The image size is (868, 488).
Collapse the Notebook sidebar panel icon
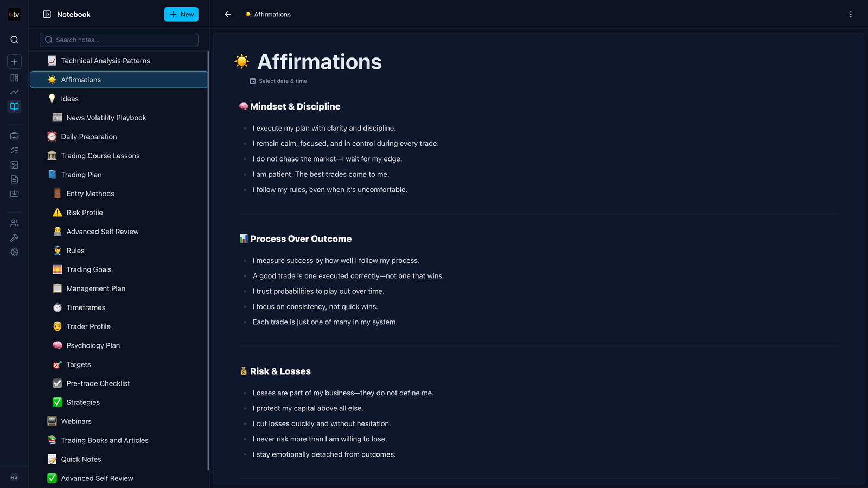(47, 15)
